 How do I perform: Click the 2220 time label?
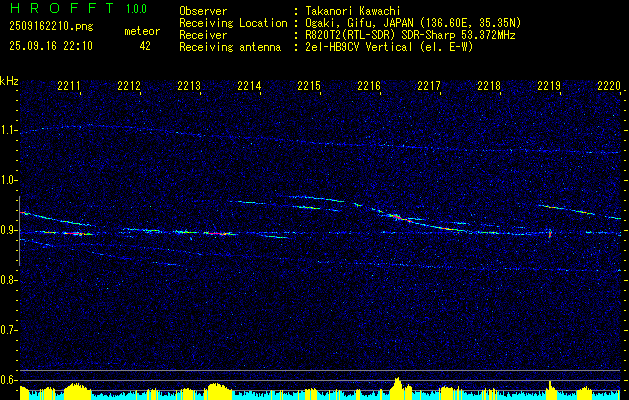pyautogui.click(x=609, y=85)
